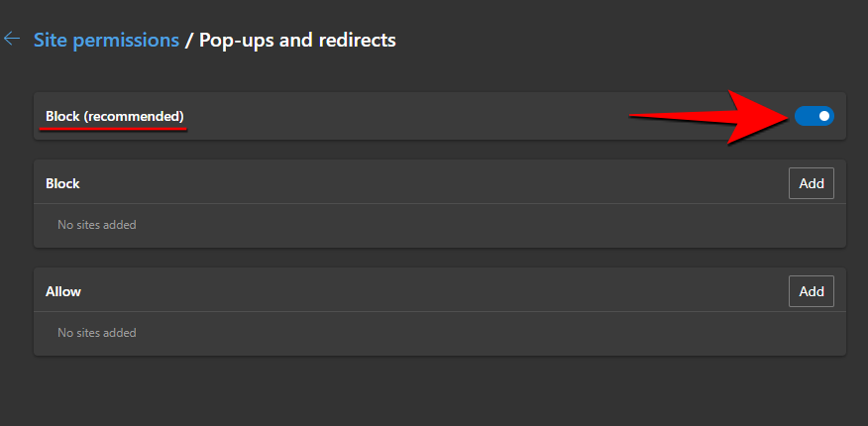Image resolution: width=868 pixels, height=426 pixels.
Task: Click the Allow list section heading
Action: click(x=63, y=291)
